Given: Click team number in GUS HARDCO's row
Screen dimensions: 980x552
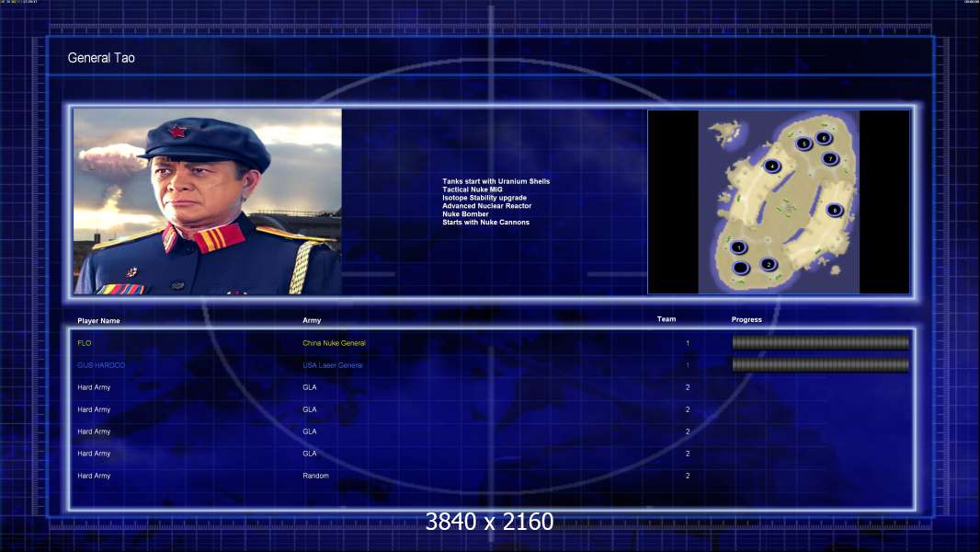Looking at the screenshot, I should point(688,365).
